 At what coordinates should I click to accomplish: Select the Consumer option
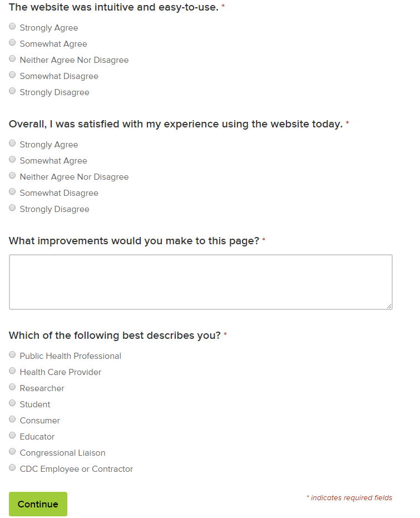tap(12, 420)
